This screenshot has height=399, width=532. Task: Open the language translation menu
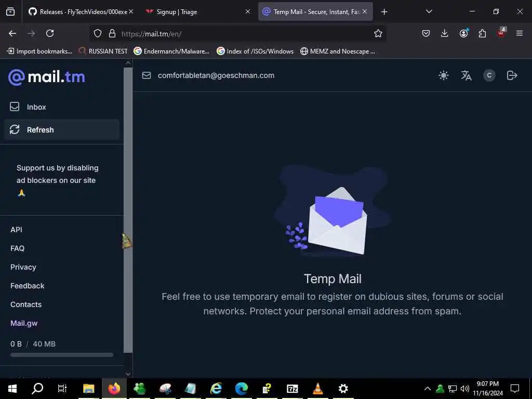[x=466, y=75]
